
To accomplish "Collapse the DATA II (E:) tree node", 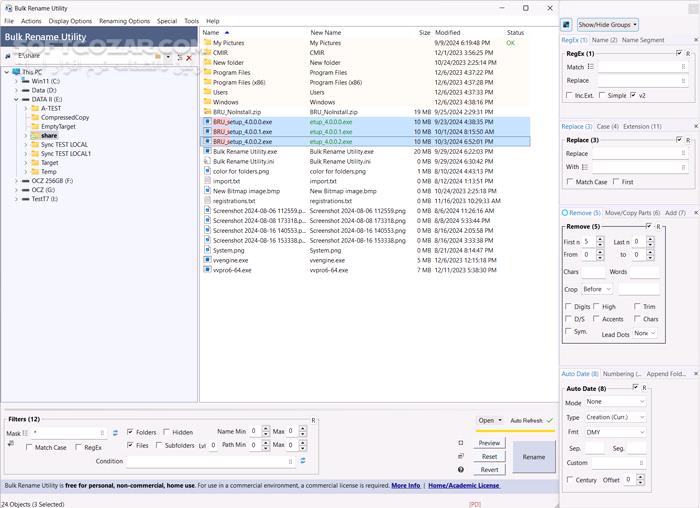I will [16, 100].
